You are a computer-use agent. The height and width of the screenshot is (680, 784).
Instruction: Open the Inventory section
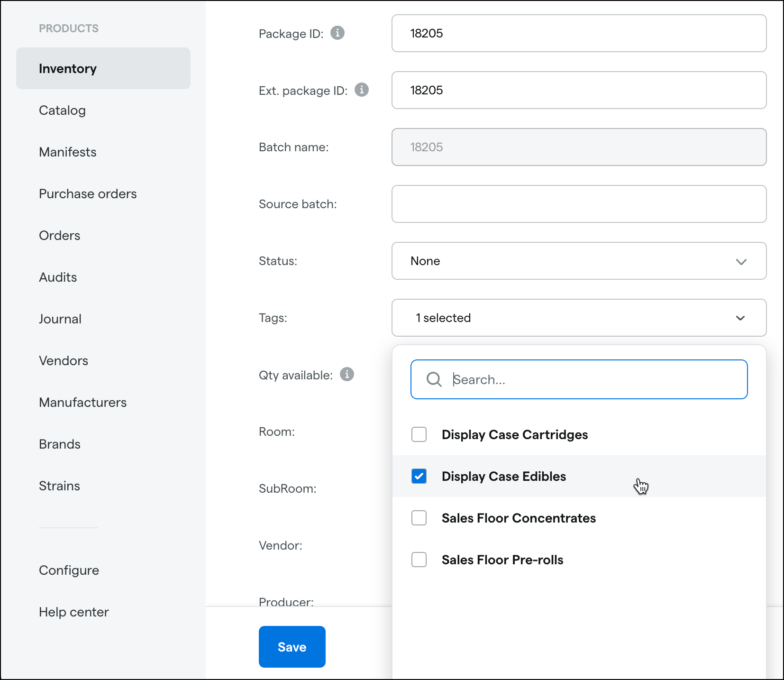tap(68, 68)
